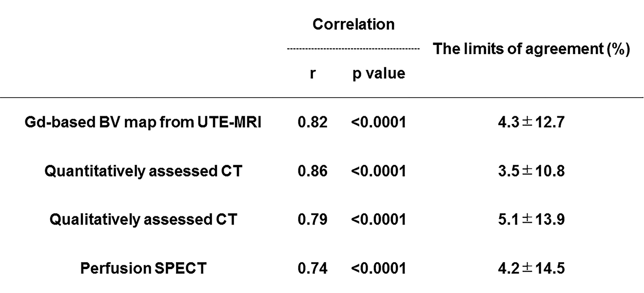The image size is (644, 293).
Task: Select the Perfusion SPECT row label
Action: pos(143,268)
